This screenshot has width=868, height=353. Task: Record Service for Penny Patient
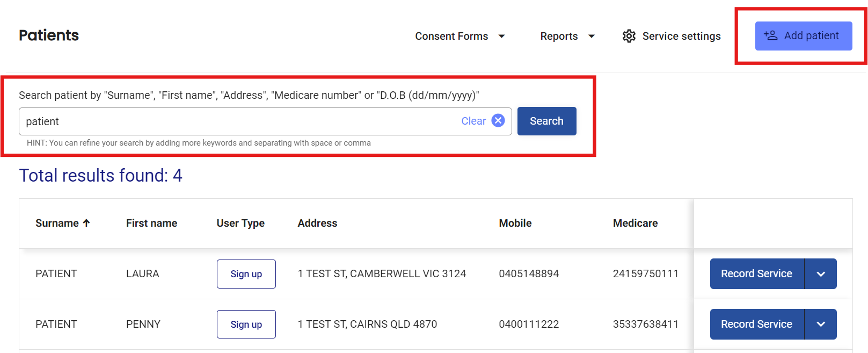pos(756,325)
